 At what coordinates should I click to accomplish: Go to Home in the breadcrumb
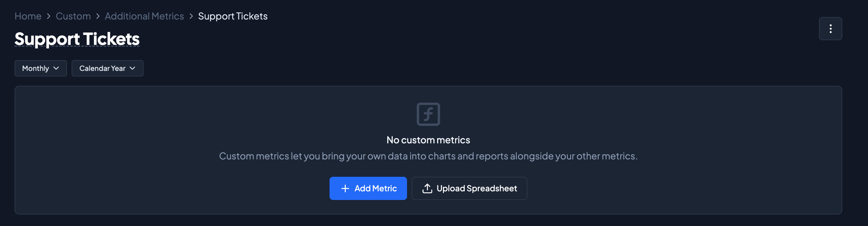coord(28,16)
